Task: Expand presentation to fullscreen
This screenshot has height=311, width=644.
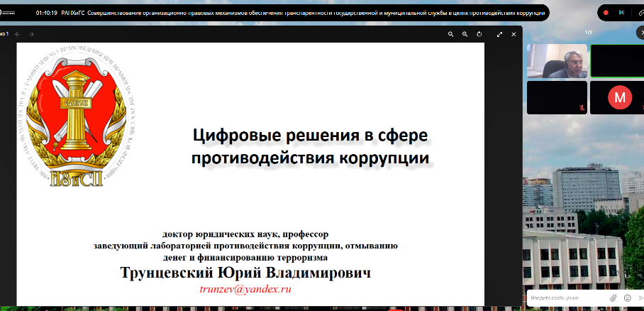Action: click(x=499, y=35)
